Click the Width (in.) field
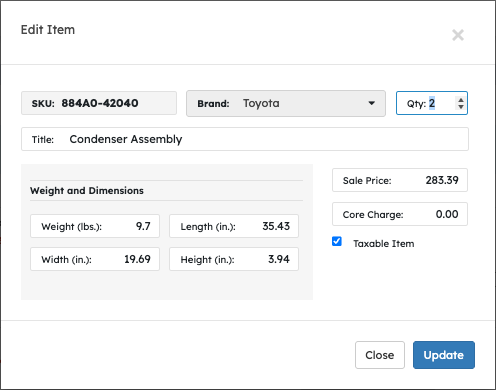 tap(95, 259)
